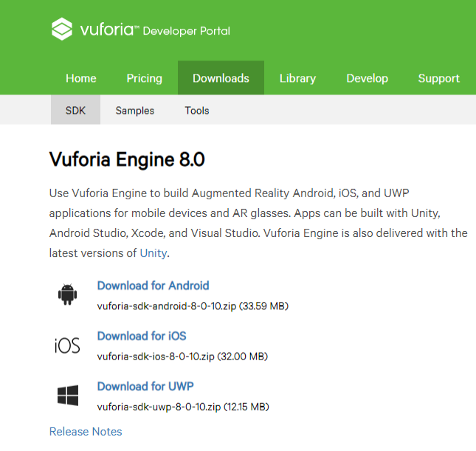Image resolution: width=476 pixels, height=451 pixels.
Task: Click the Download for UWP link
Action: 145,386
